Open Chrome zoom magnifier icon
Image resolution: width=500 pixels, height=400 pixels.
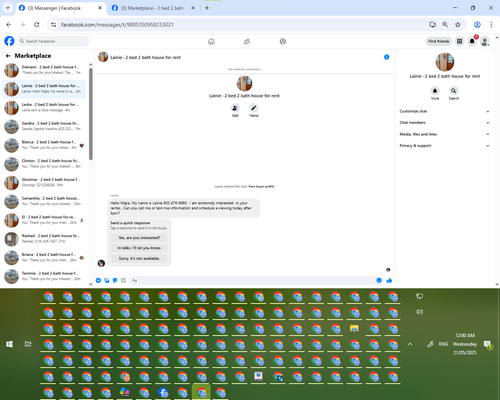click(x=445, y=24)
